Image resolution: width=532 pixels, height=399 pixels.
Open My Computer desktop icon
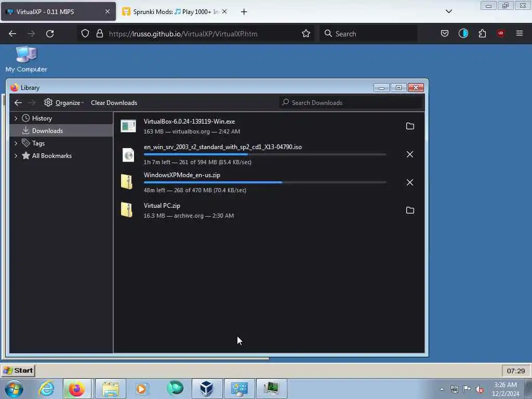26,59
